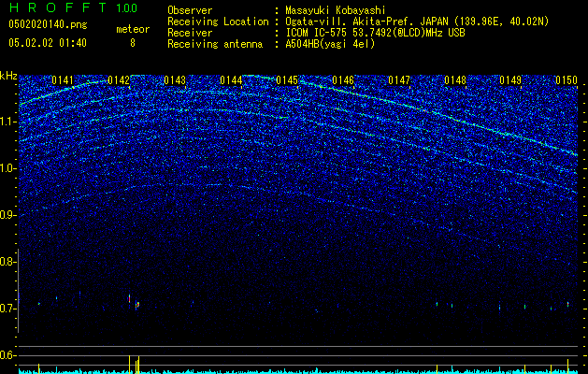
Task: Click the Observer label
Action: (x=190, y=10)
